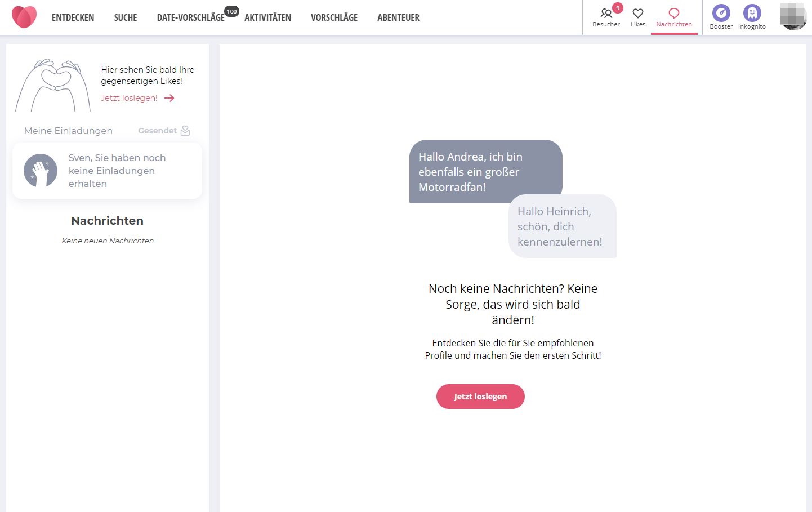Open the Likes heart icon
The width and height of the screenshot is (812, 512).
tap(638, 17)
